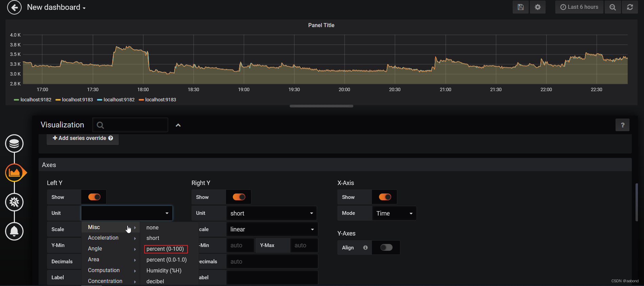The height and width of the screenshot is (286, 644).
Task: Click the panel resize handle bar
Action: pos(321,106)
